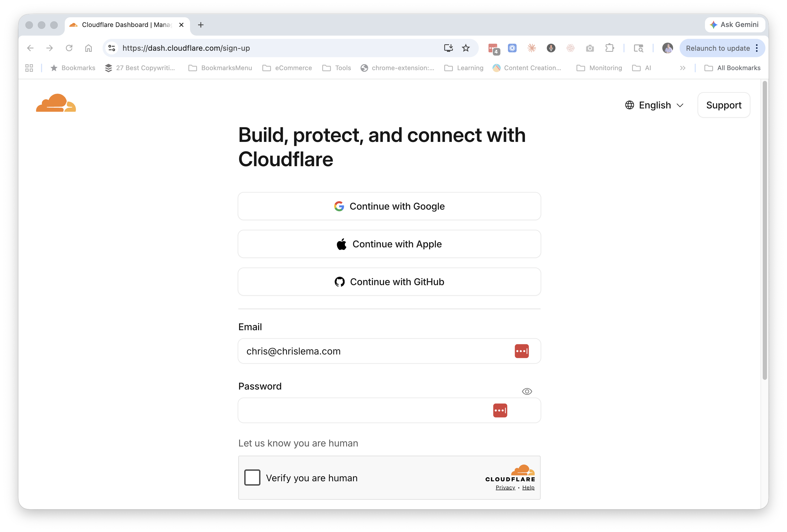
Task: Toggle password visibility eye icon
Action: point(527,391)
